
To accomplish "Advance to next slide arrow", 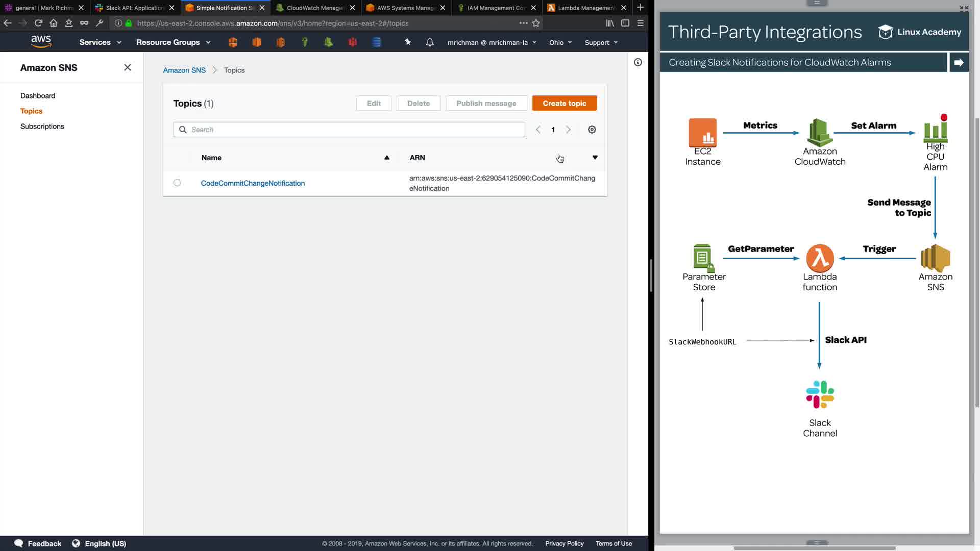I will coord(959,62).
